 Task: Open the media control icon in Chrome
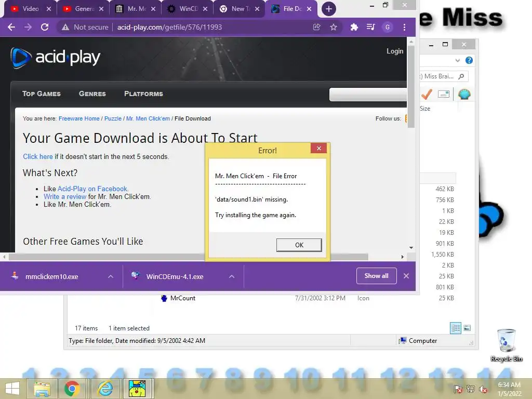tap(370, 27)
